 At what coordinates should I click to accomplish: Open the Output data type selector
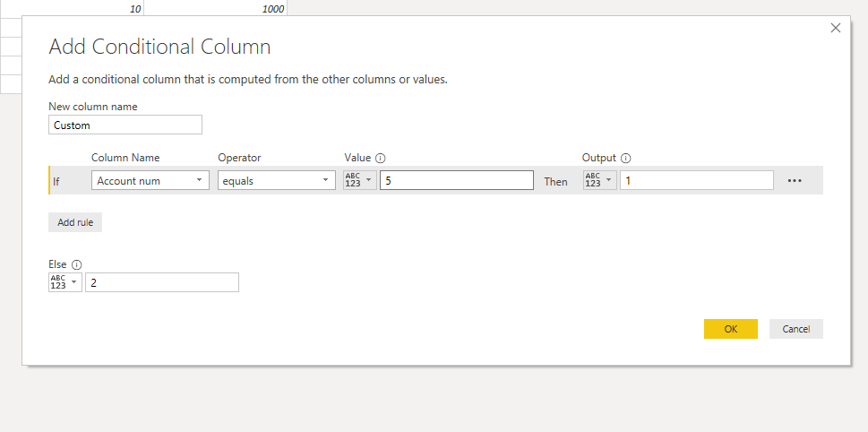(x=600, y=180)
